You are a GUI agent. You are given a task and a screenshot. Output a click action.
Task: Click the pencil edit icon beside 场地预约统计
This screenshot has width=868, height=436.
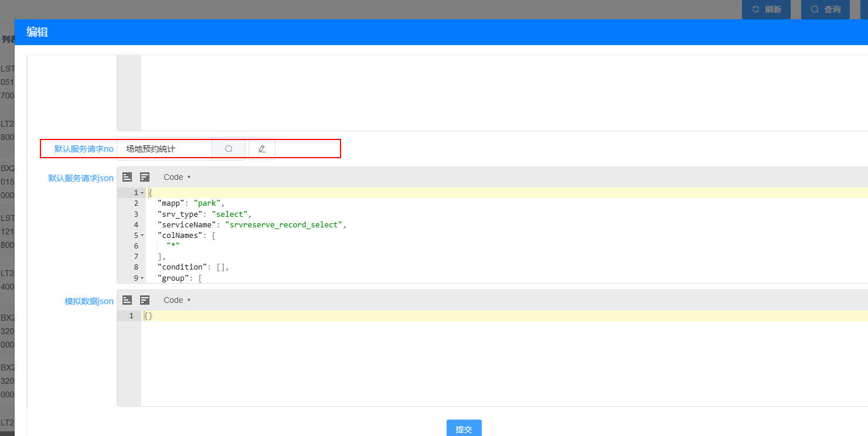[262, 149]
